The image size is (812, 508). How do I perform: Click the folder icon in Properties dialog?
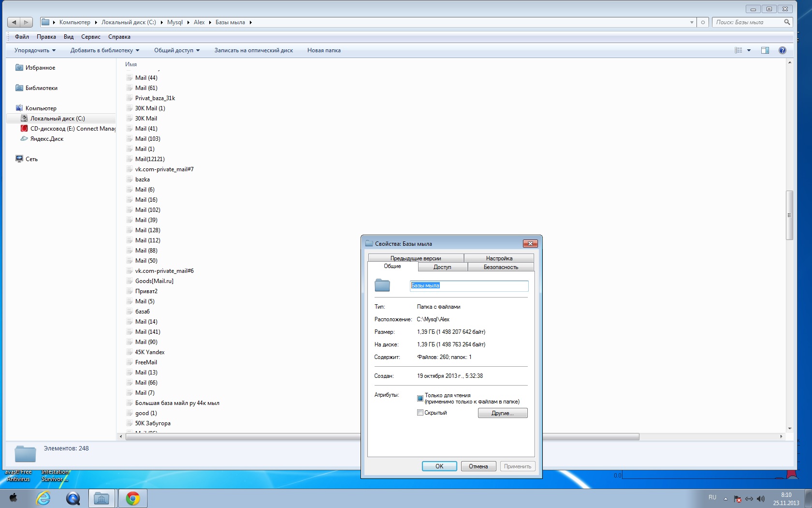click(382, 285)
